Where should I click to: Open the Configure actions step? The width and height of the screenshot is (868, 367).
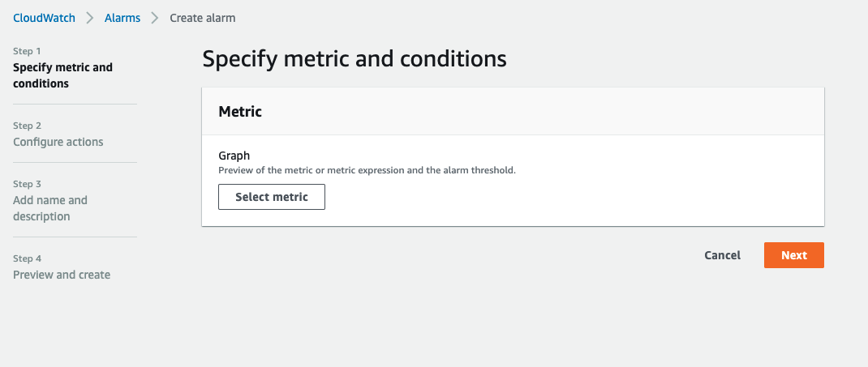(58, 142)
